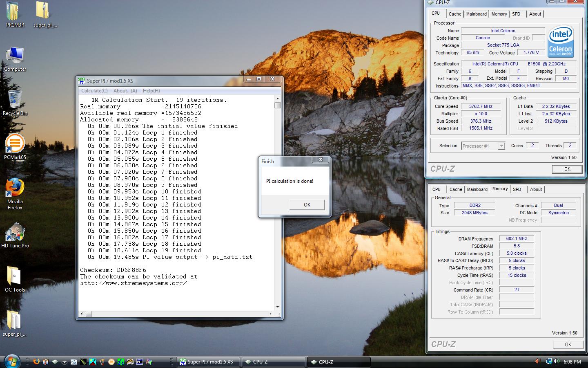Viewport: 588px width, 368px height.
Task: Launch CPU-Z from the quick launch bar
Action: click(55, 362)
